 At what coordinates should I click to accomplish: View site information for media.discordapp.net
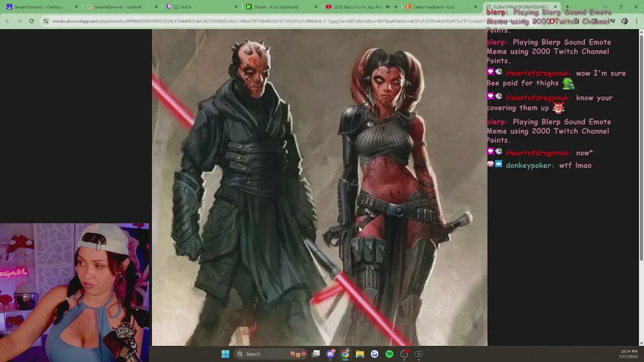coord(46,21)
